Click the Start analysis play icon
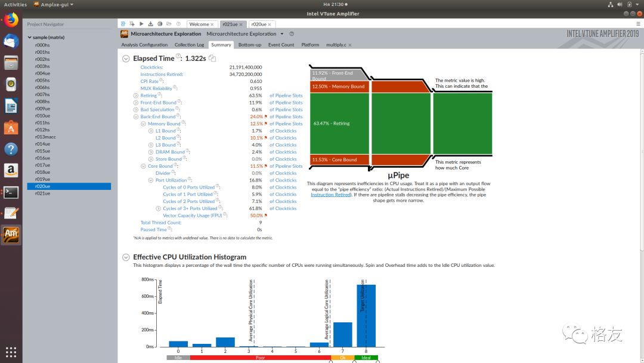The image size is (644, 363). tap(141, 24)
